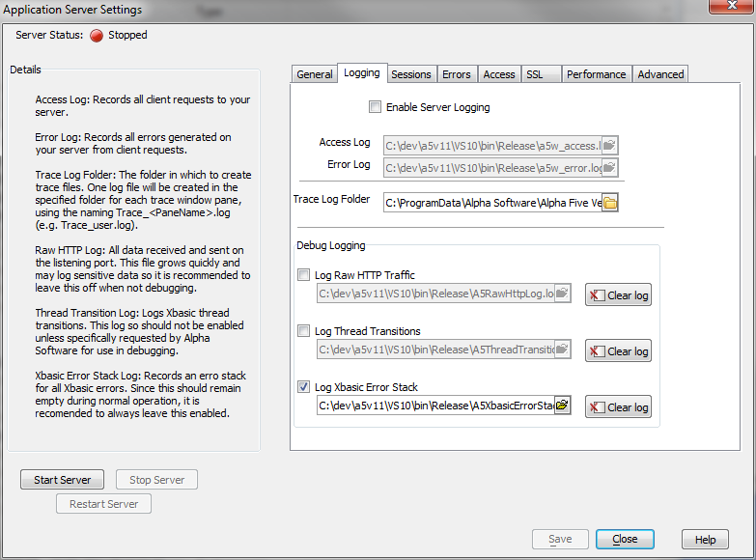The height and width of the screenshot is (560, 756).
Task: Close the settings with Close button
Action: (625, 539)
